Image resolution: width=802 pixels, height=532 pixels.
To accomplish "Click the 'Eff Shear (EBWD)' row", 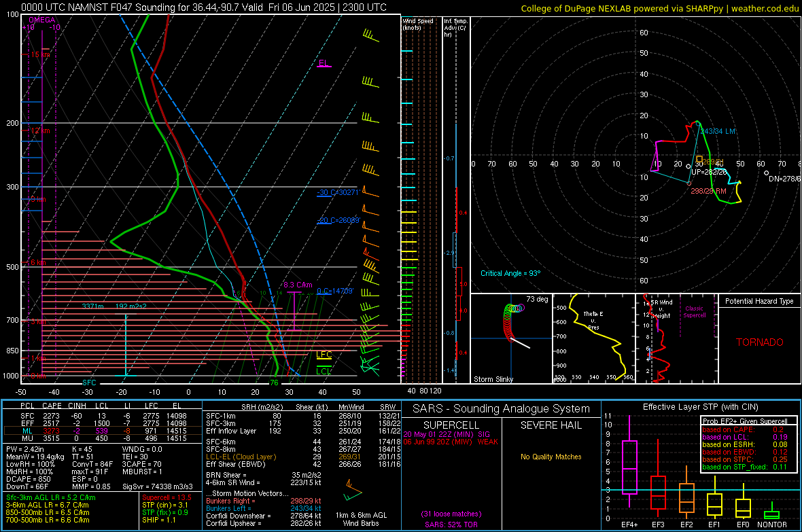I will click(303, 464).
